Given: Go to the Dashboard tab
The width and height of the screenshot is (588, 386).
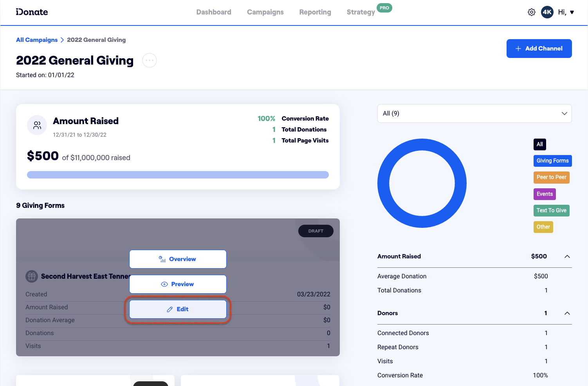Looking at the screenshot, I should (214, 12).
